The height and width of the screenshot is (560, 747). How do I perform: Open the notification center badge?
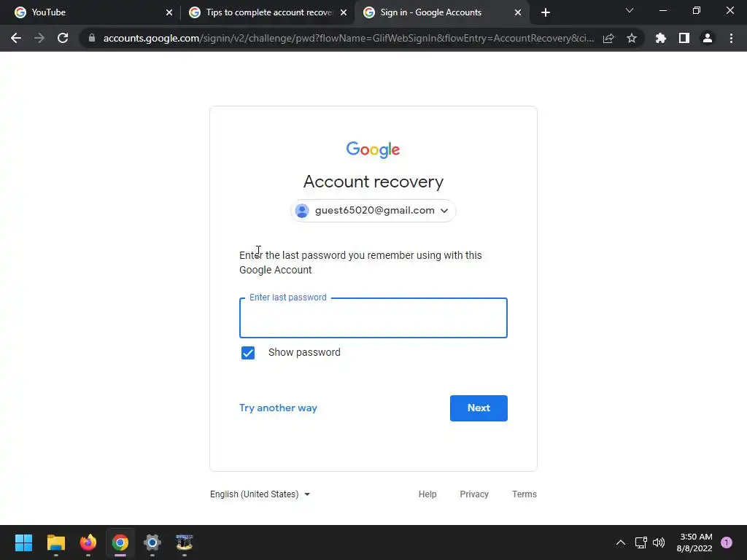pyautogui.click(x=727, y=542)
